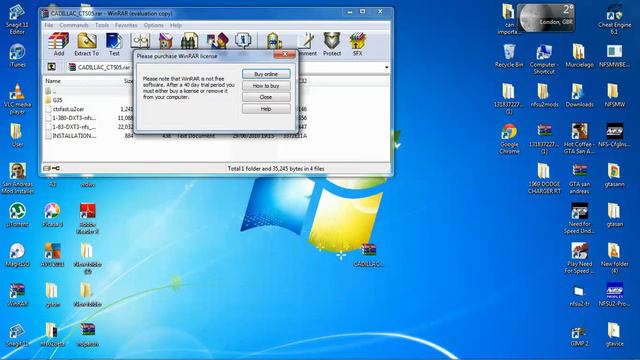
Task: Click the Protect toolbar icon
Action: pos(332,44)
